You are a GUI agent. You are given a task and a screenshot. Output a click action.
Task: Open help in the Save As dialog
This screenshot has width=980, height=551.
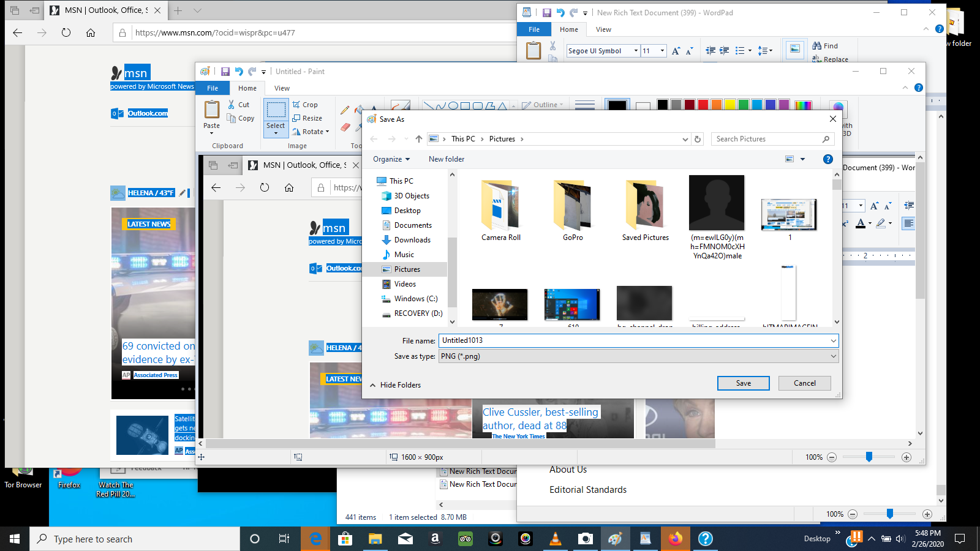[x=828, y=159]
